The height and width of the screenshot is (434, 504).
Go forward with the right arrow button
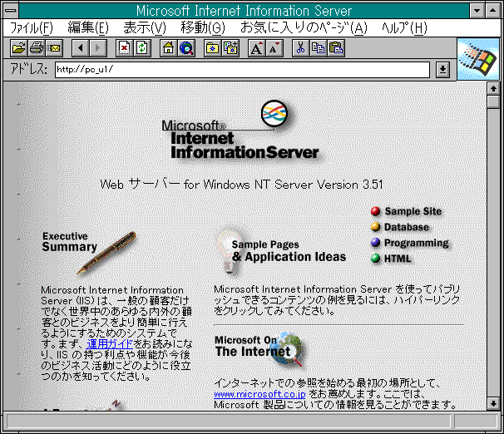(x=98, y=48)
